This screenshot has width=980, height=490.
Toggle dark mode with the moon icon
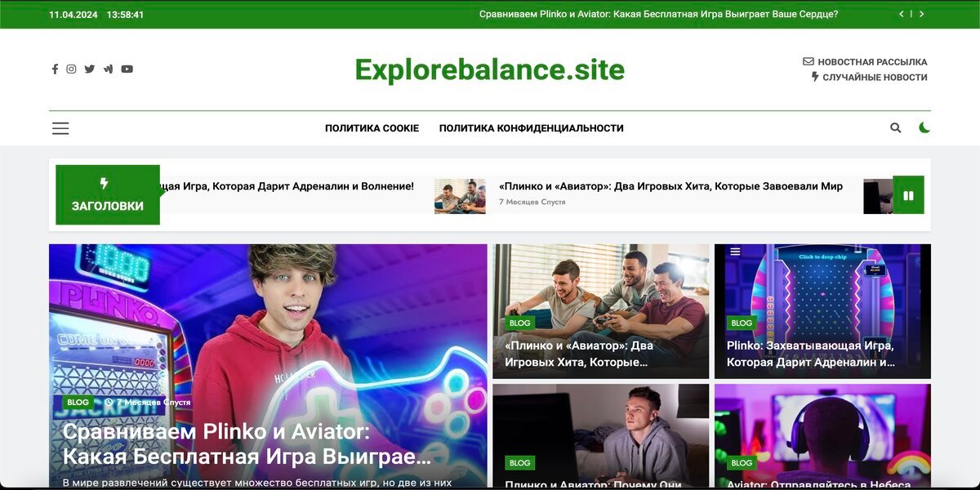pos(924,127)
